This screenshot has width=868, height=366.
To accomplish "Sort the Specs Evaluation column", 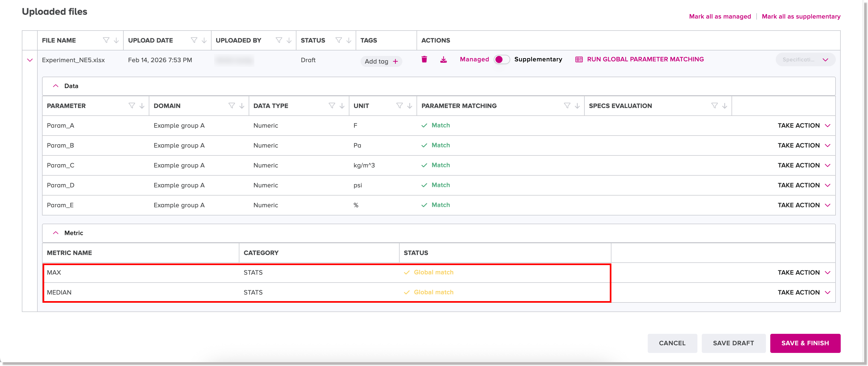I will (x=724, y=106).
